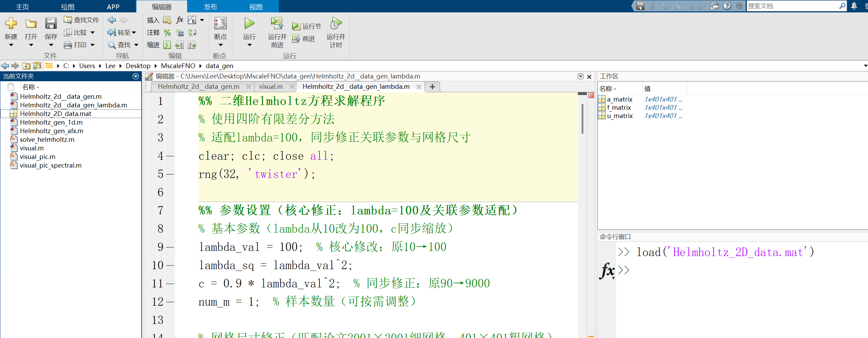Click the notification bell icon
868x338 pixels.
pyautogui.click(x=854, y=6)
